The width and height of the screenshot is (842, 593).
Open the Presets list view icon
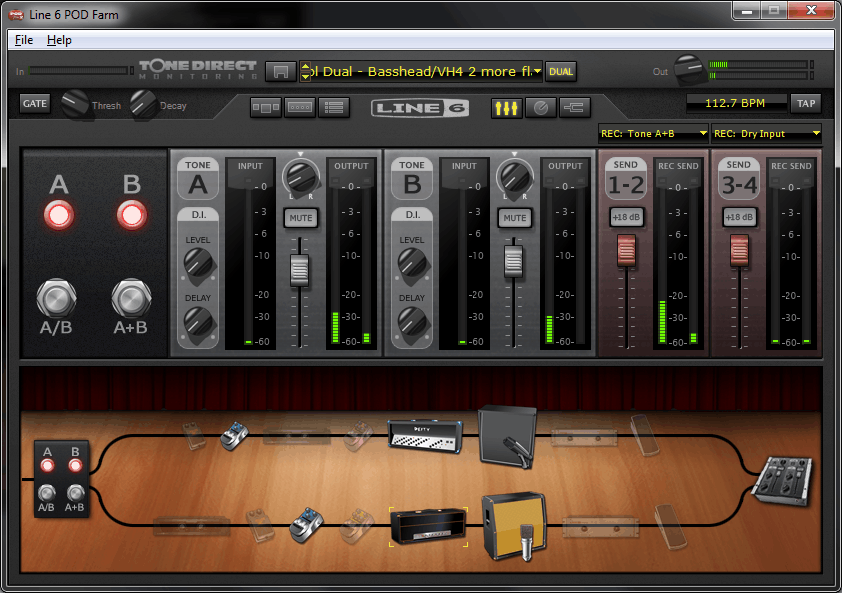tap(333, 107)
